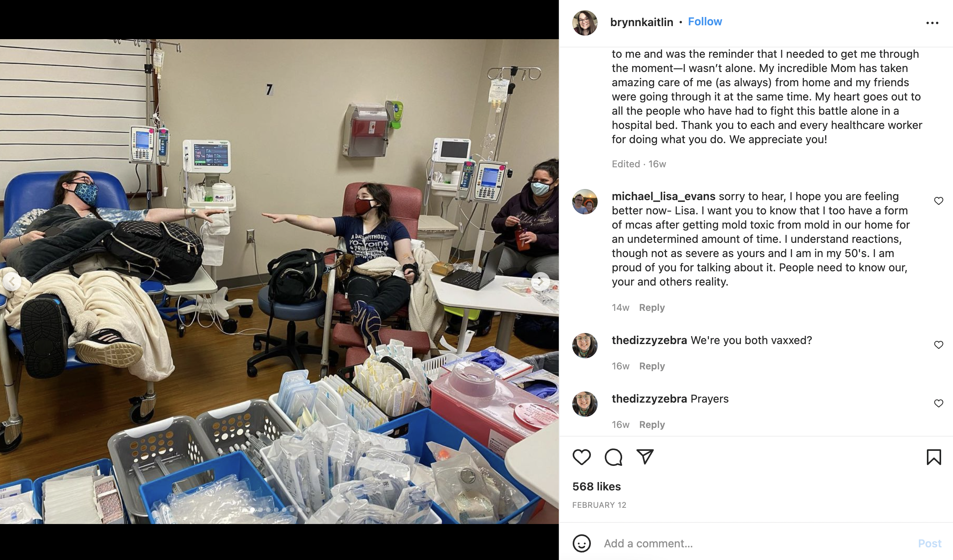Go to the next photo in the carousel
Screen dimensions: 953x560
pos(540,282)
